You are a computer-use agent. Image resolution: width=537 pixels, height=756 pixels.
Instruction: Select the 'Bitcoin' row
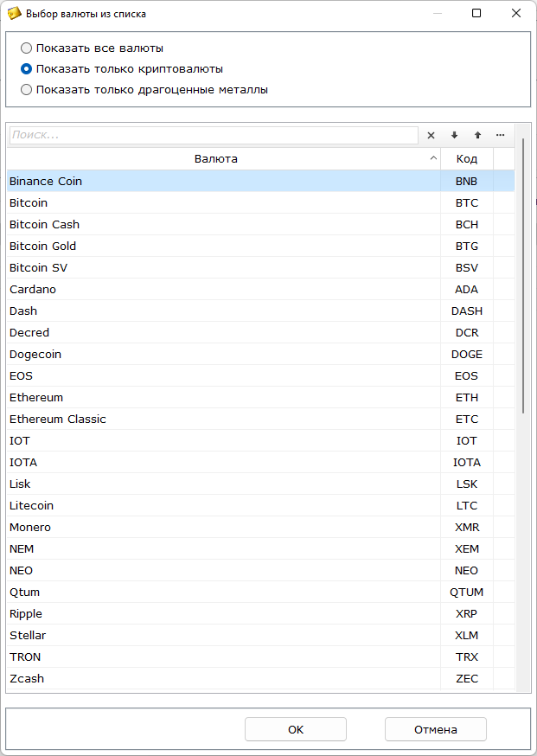(261, 203)
